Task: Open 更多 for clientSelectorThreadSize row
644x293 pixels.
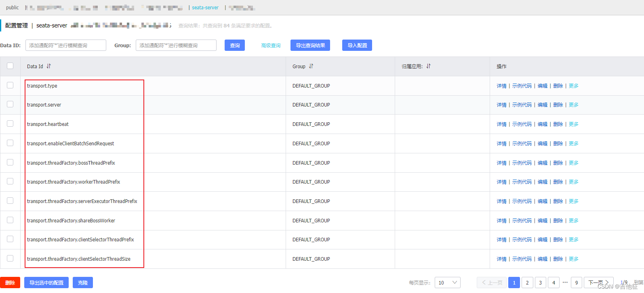Action: [574, 259]
